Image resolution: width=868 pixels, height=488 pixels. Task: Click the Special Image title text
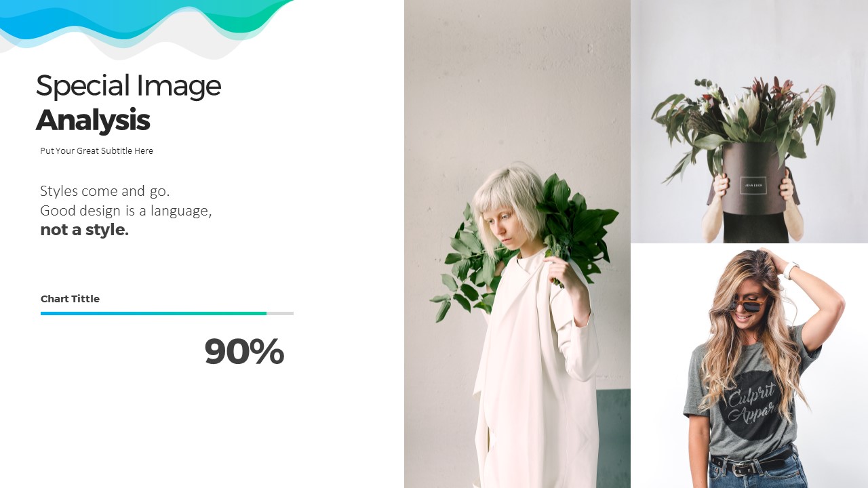(x=128, y=86)
